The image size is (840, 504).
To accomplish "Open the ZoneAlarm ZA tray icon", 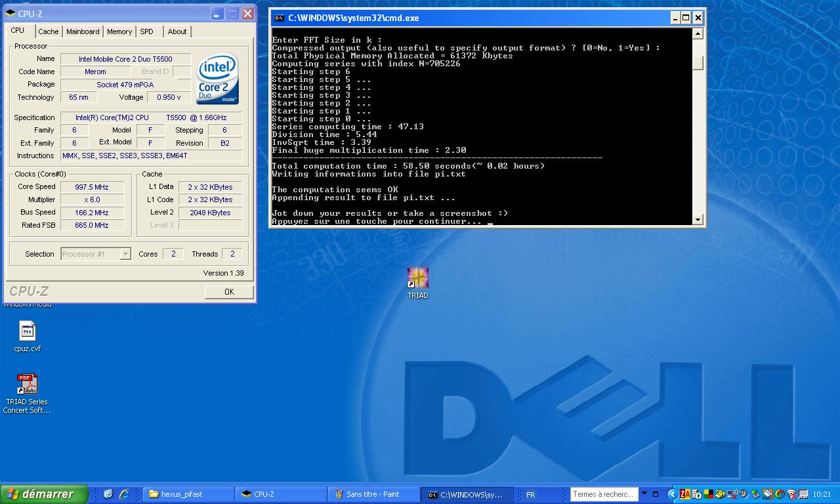I will [685, 494].
